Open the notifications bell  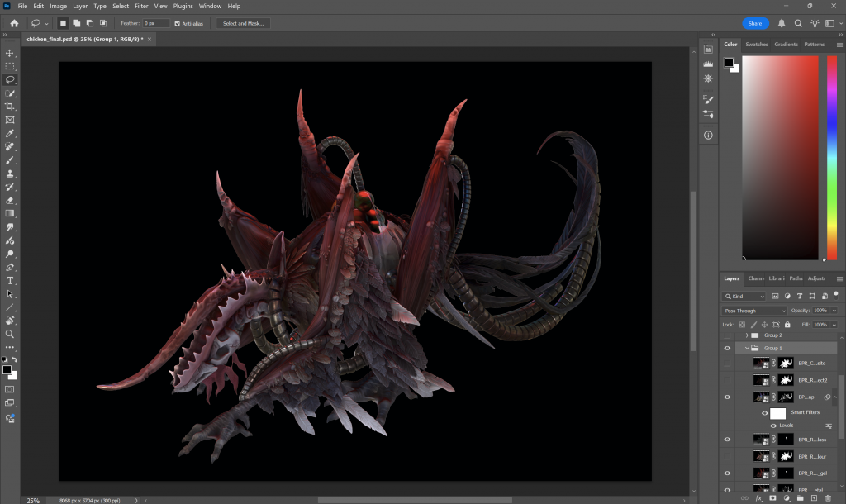tap(782, 23)
